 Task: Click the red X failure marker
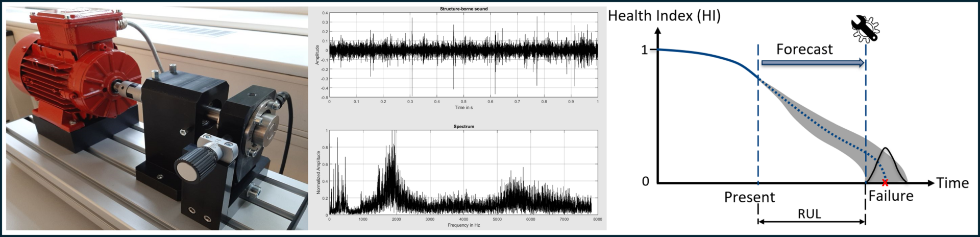885,182
